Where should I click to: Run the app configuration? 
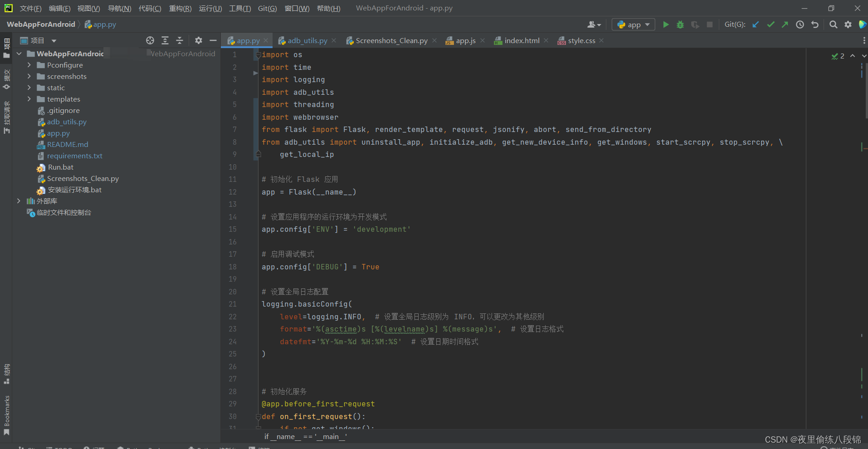tap(665, 24)
